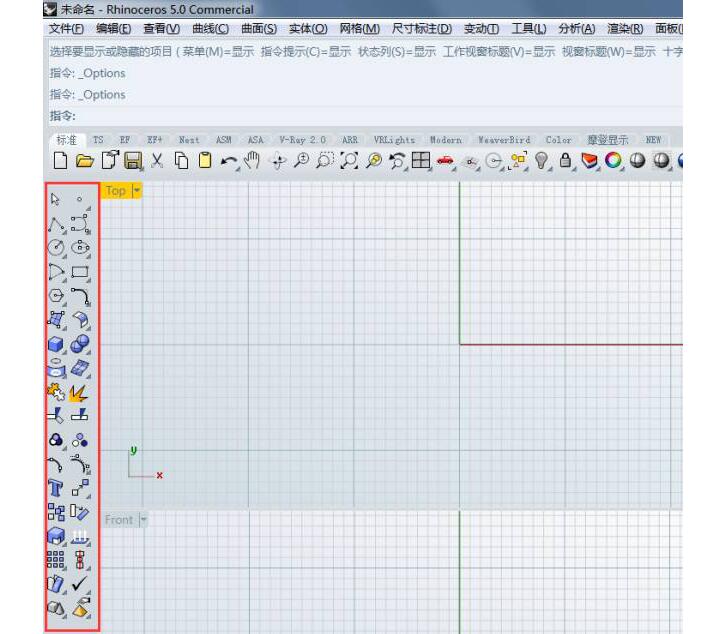This screenshot has height=634, width=727.
Task: Click the black check mark tool
Action: pyautogui.click(x=80, y=584)
